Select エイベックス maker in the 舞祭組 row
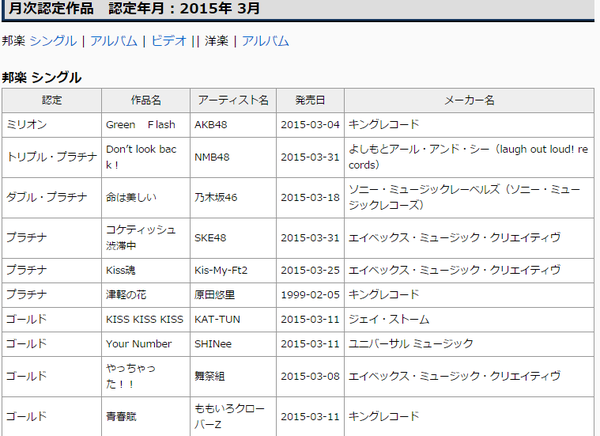The width and height of the screenshot is (600, 436). coord(469,376)
